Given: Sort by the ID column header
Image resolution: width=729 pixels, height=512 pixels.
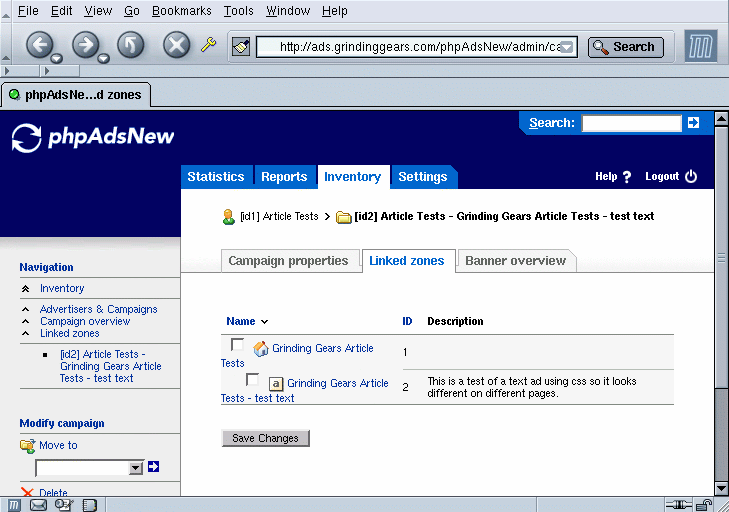Looking at the screenshot, I should coord(407,321).
